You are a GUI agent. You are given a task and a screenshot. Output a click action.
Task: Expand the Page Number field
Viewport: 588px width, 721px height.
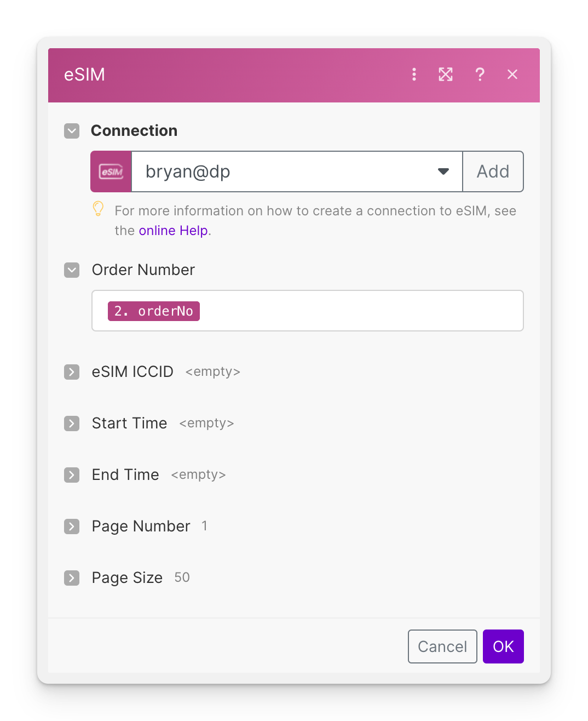(72, 527)
